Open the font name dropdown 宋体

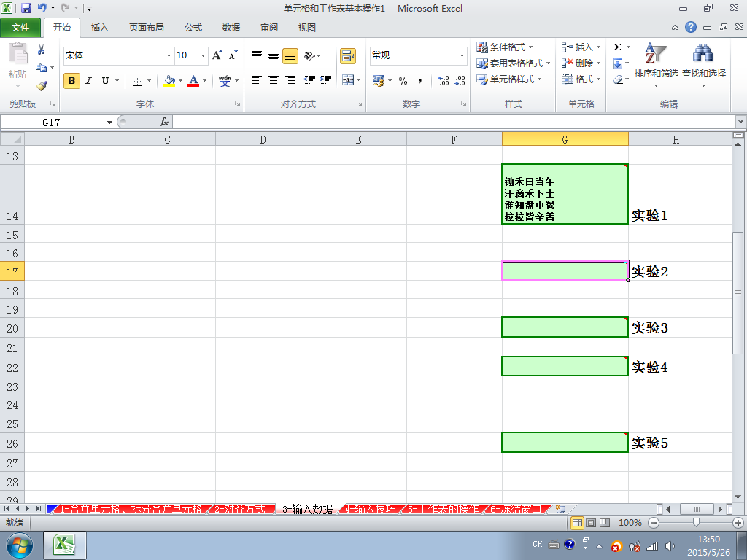coord(169,55)
